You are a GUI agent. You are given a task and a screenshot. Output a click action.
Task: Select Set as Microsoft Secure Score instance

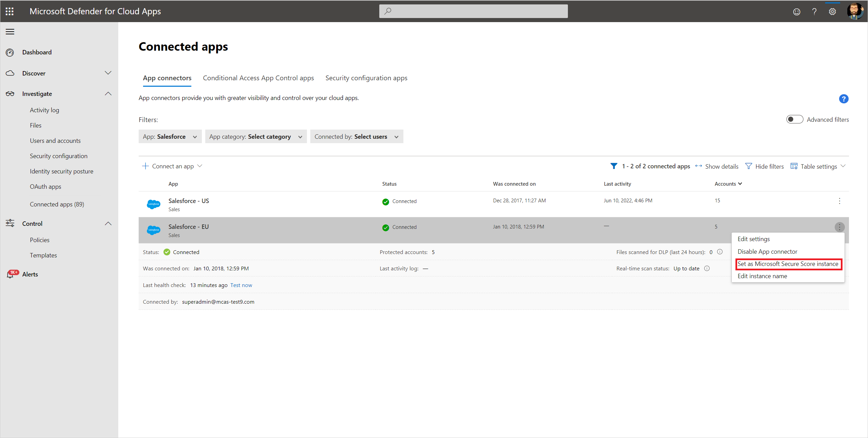[x=787, y=264]
